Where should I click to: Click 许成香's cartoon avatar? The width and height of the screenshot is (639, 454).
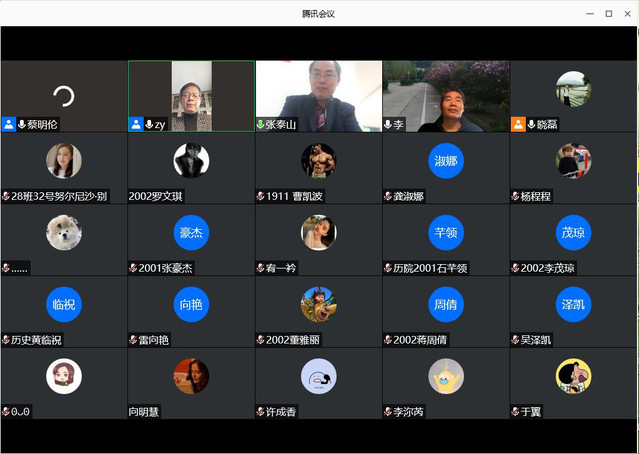coord(318,376)
